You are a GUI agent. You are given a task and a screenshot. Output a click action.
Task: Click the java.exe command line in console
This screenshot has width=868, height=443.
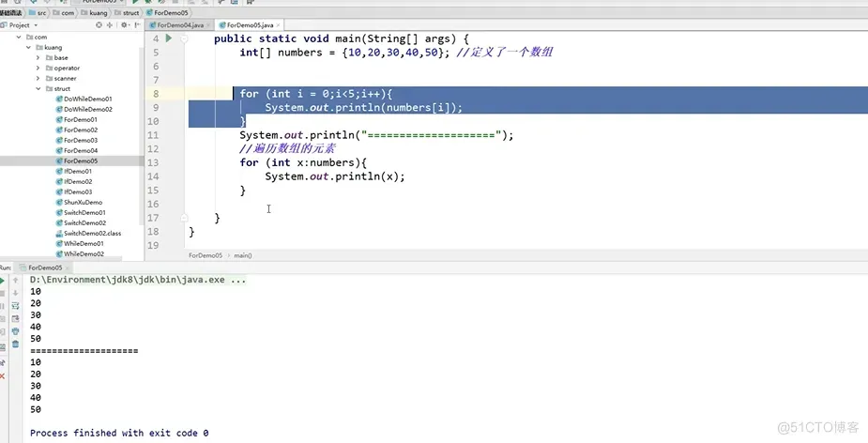138,280
